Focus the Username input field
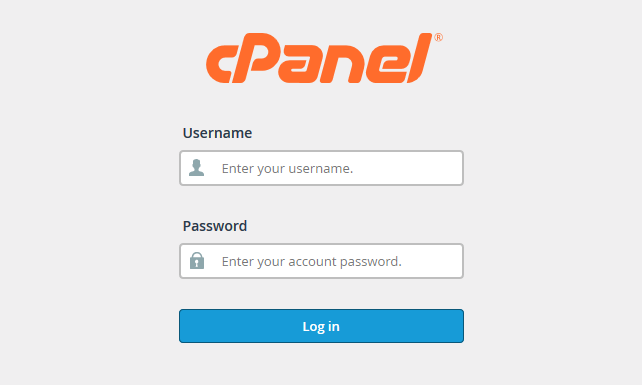The width and height of the screenshot is (642, 385). coord(321,168)
